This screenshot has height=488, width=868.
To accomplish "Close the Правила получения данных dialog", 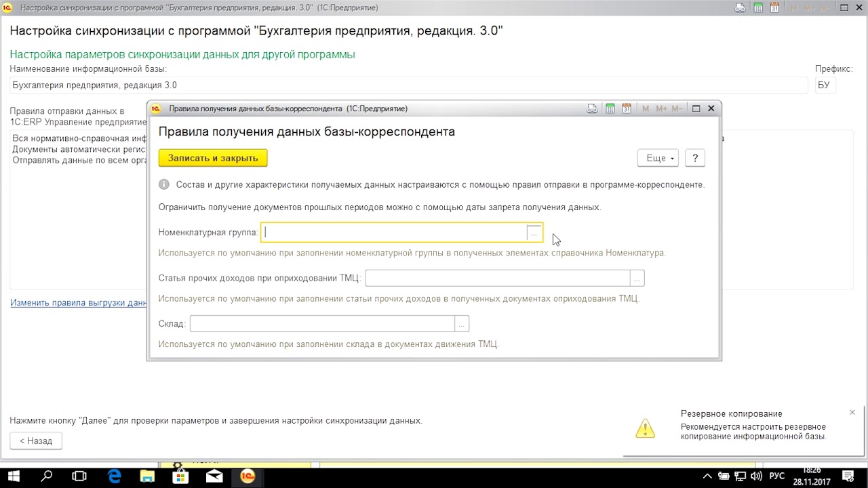I will (x=711, y=108).
